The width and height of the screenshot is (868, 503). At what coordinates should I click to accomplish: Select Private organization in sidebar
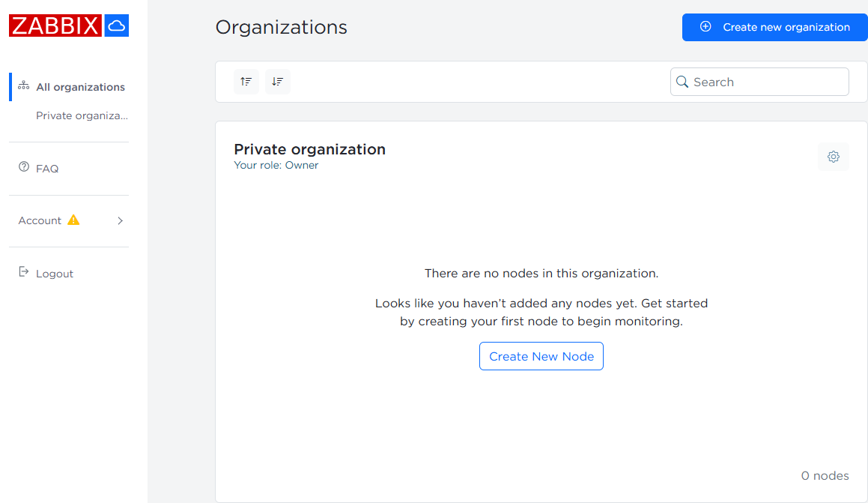coord(82,116)
